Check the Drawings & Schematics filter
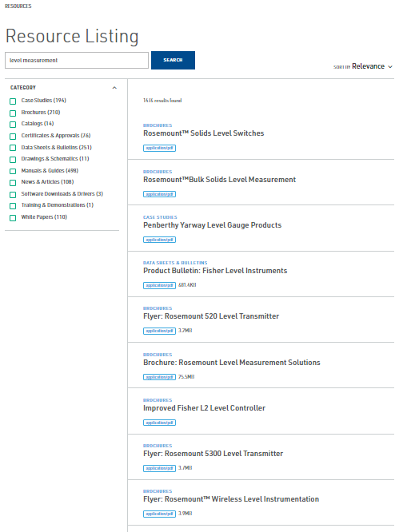Screen dimensions: 415x532 pos(13,160)
